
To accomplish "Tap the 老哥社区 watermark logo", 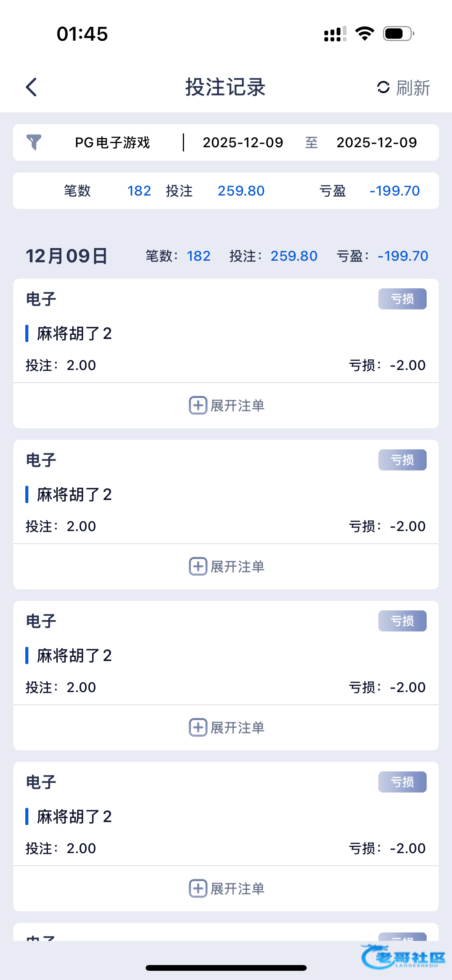I will (x=403, y=957).
